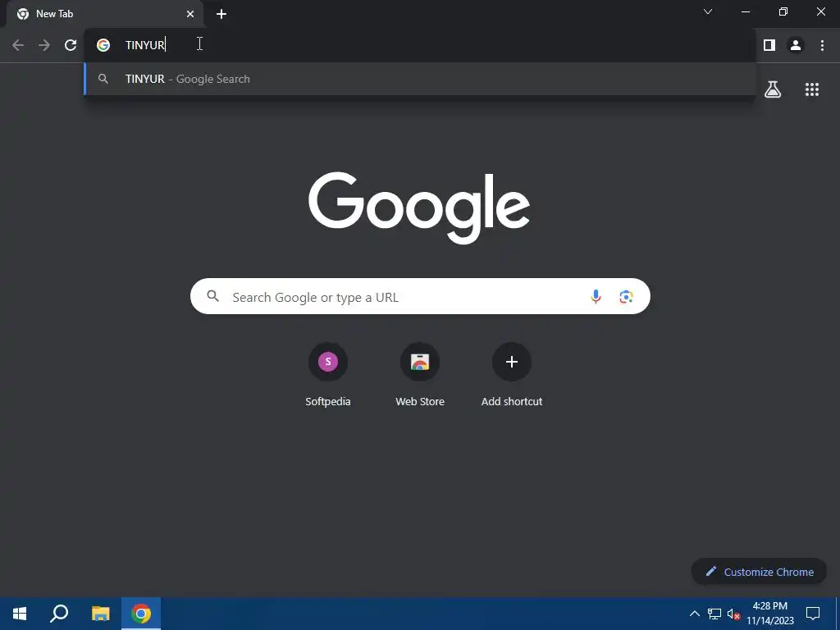This screenshot has width=840, height=630.
Task: Click the magnifier icon in search box
Action: click(x=212, y=296)
